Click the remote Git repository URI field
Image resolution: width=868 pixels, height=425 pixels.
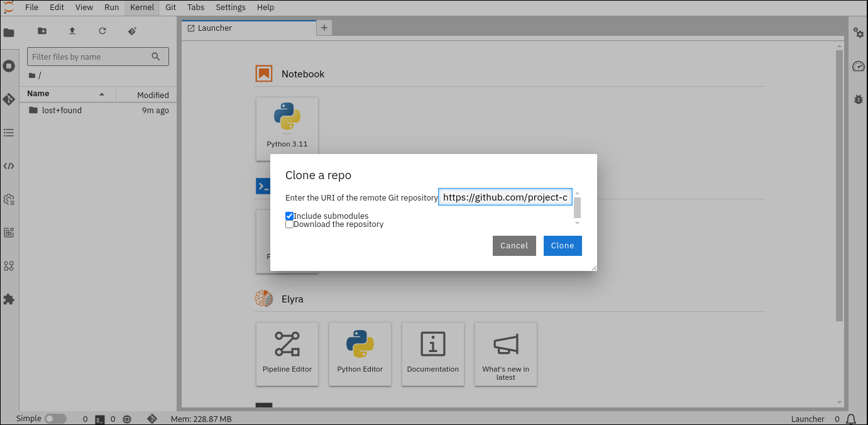pos(505,197)
